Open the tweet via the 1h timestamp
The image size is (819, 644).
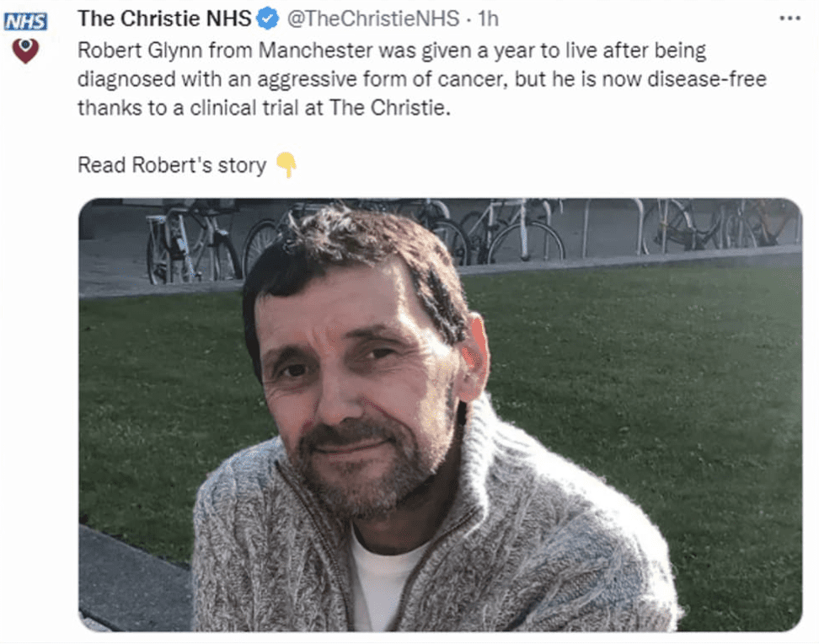pos(489,19)
